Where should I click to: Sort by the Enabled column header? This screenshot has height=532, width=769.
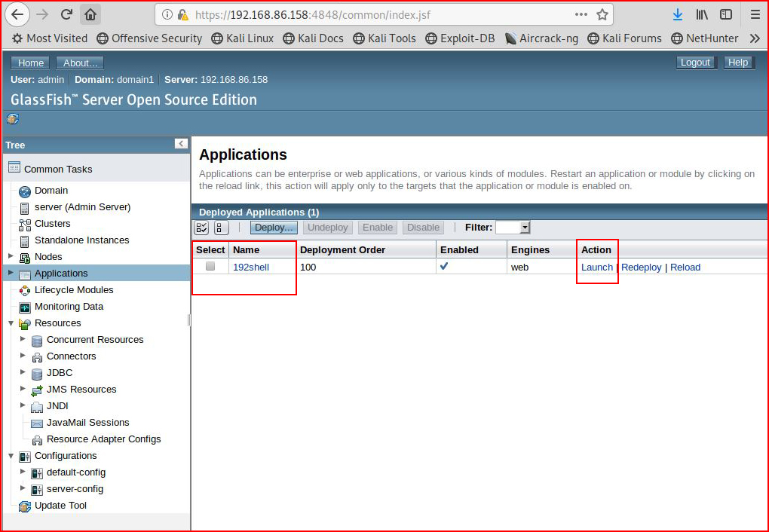[459, 249]
